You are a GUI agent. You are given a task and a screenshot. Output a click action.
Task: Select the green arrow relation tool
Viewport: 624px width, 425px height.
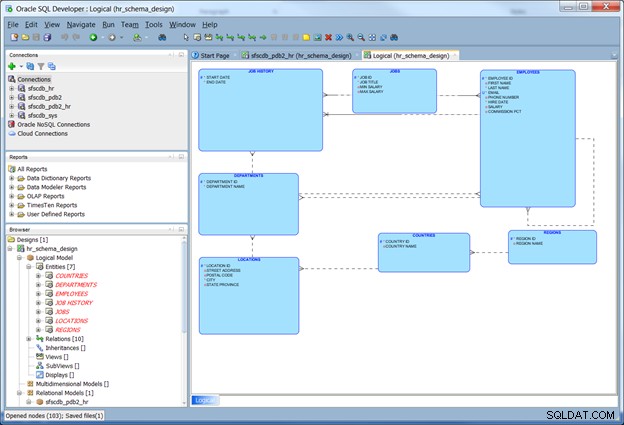263,37
